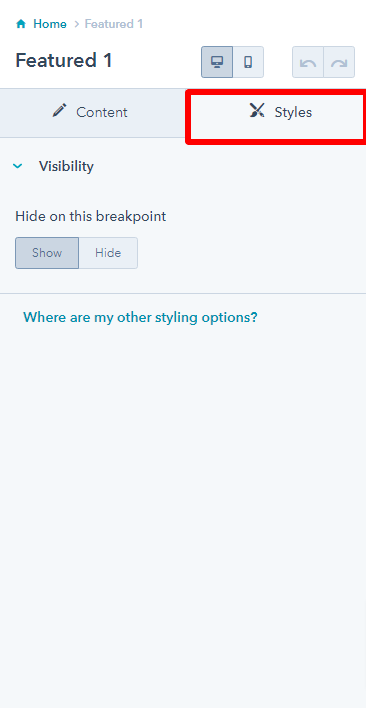366x708 pixels.
Task: Click the paintbrush icon on Styles tab
Action: [x=257, y=110]
